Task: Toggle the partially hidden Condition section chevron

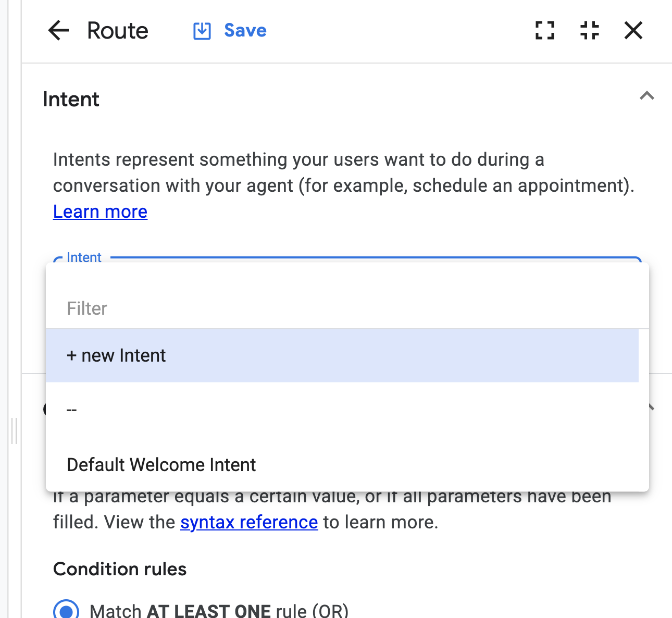Action: pyautogui.click(x=650, y=407)
